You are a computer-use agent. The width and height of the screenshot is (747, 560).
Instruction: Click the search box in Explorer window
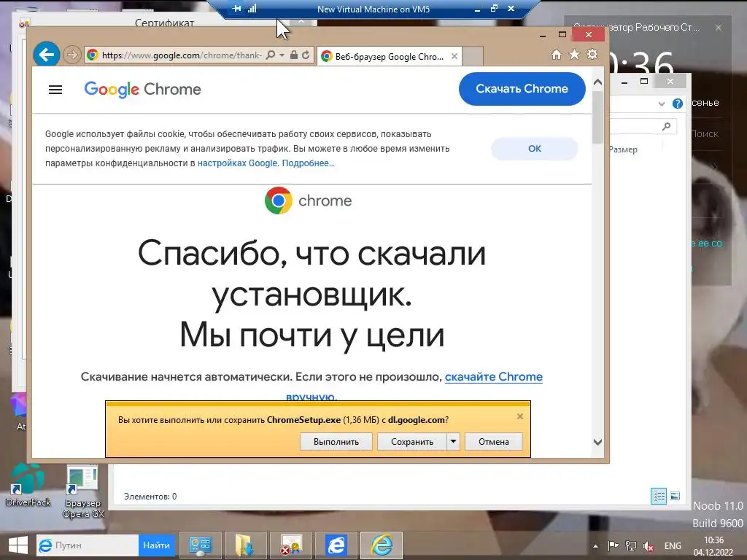coord(643,126)
